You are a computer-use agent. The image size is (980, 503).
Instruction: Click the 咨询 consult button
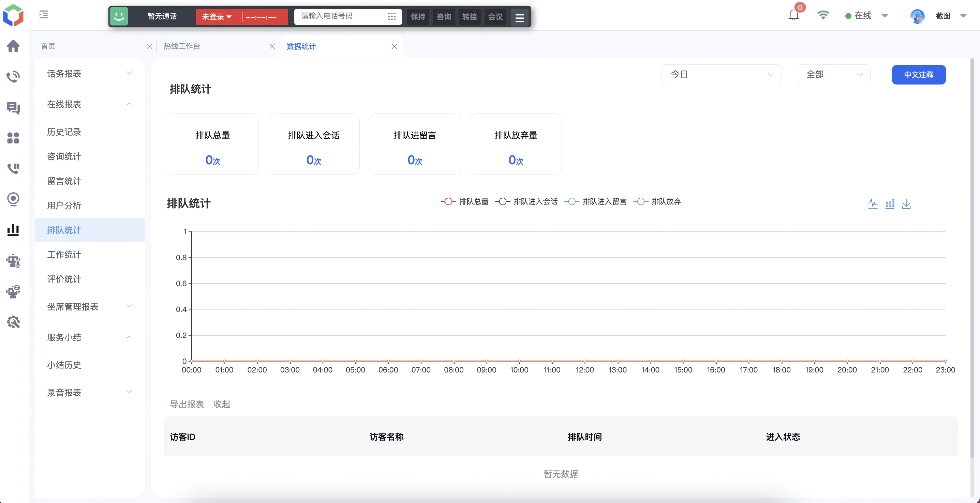tap(444, 17)
